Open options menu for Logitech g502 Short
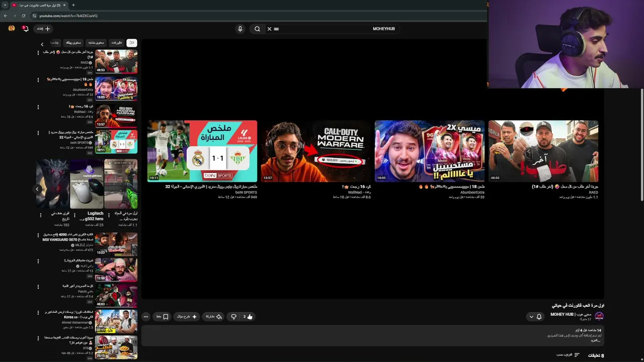644x362 pixels. (75, 215)
